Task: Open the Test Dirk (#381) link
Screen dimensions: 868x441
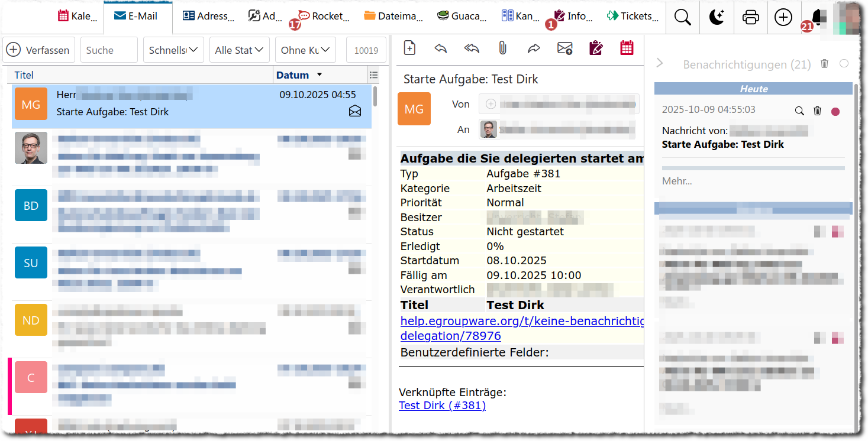Action: click(442, 406)
